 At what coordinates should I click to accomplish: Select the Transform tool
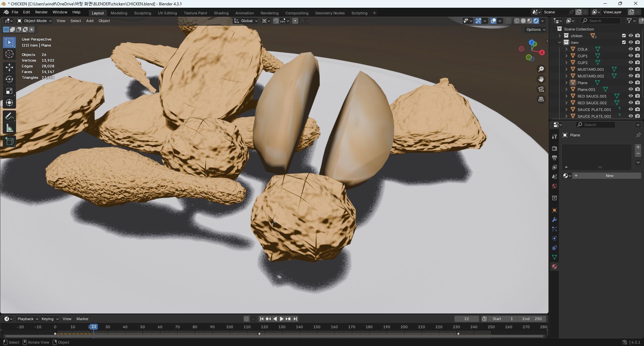tap(9, 103)
